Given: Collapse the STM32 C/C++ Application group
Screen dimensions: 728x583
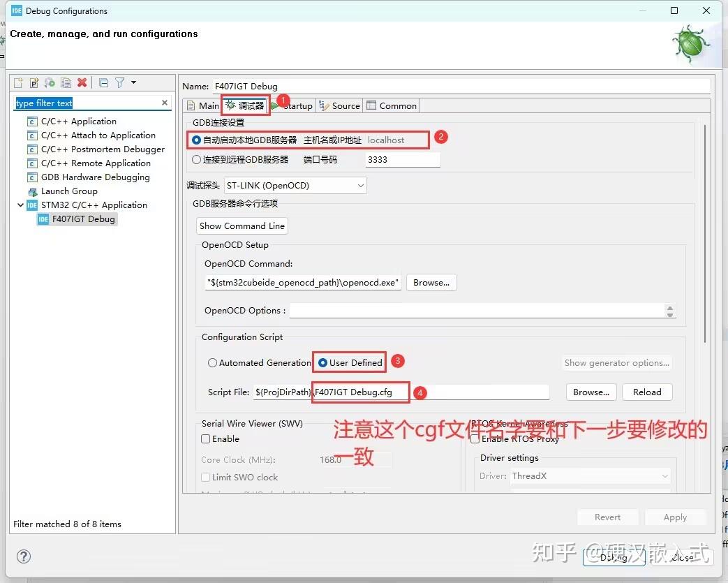Looking at the screenshot, I should [20, 205].
